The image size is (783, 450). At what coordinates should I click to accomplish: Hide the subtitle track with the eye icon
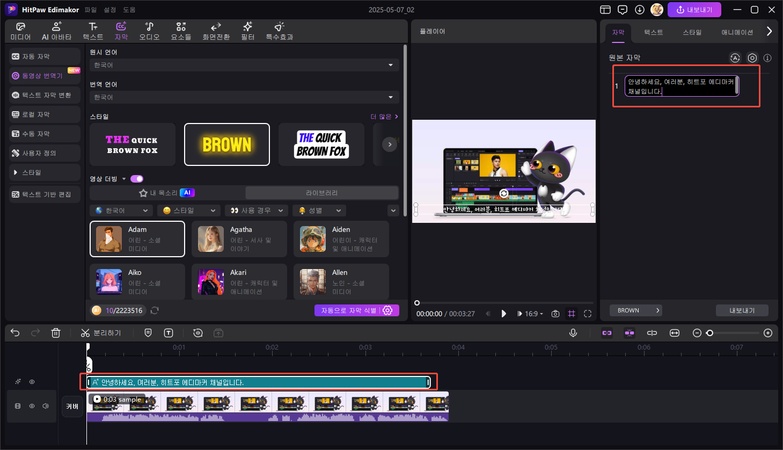click(x=31, y=382)
